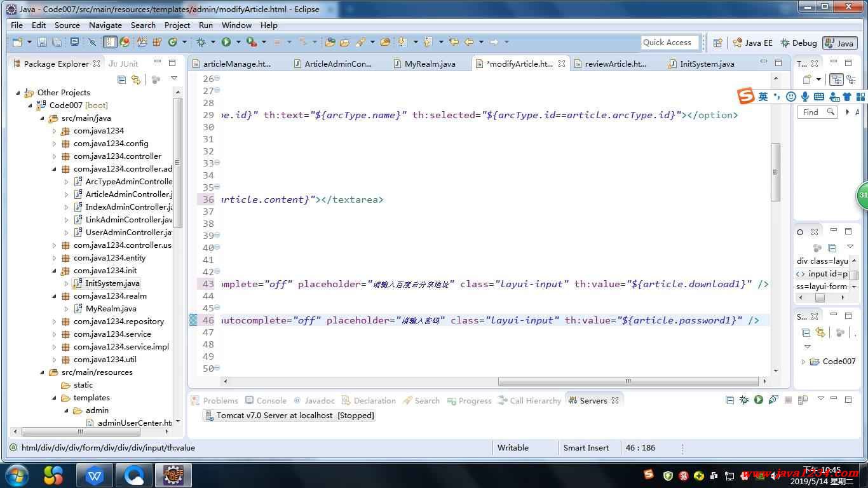Select the JUnit view tab

(x=124, y=64)
